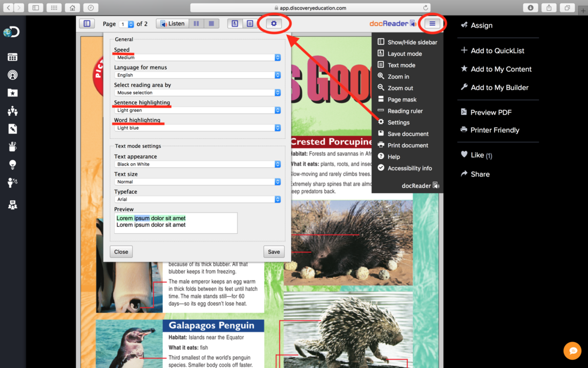Open the Safari share button
Image resolution: width=588 pixels, height=368 pixels.
(549, 8)
